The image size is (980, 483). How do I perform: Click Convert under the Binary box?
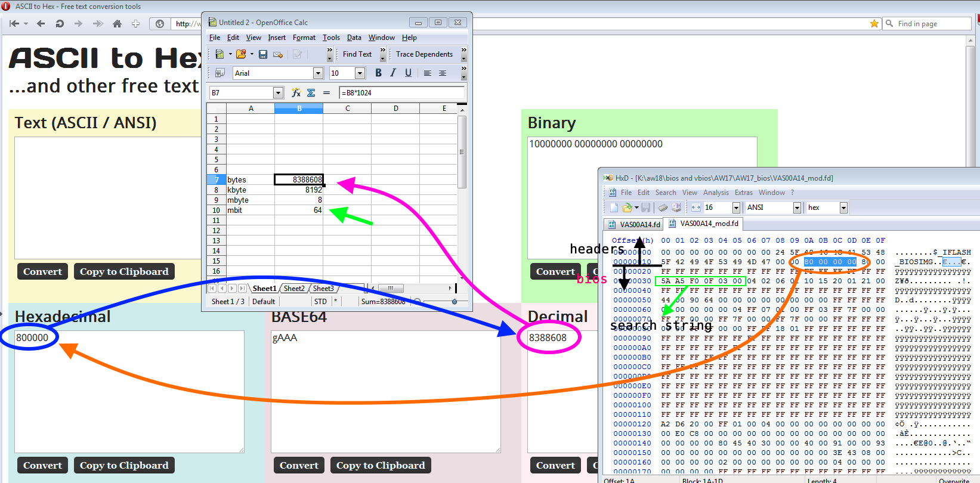click(555, 271)
